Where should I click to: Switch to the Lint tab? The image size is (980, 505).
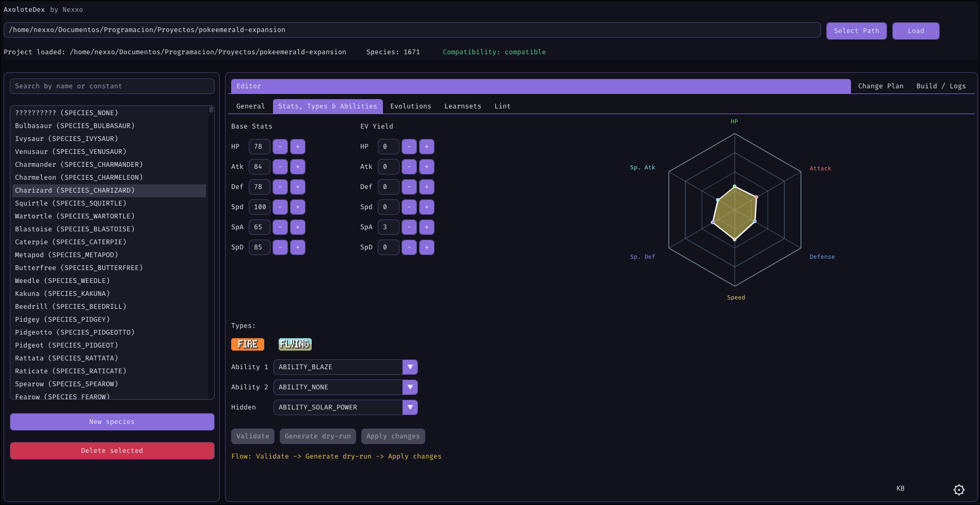(x=503, y=106)
